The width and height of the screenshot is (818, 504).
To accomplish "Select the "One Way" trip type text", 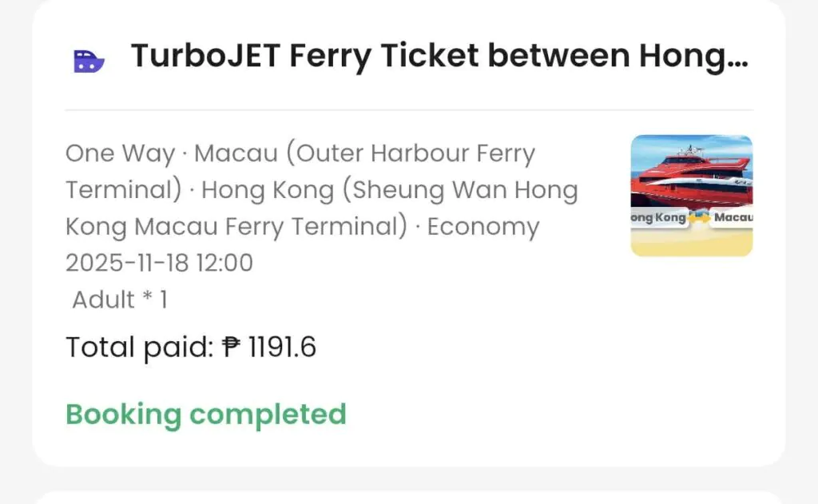I will (120, 153).
